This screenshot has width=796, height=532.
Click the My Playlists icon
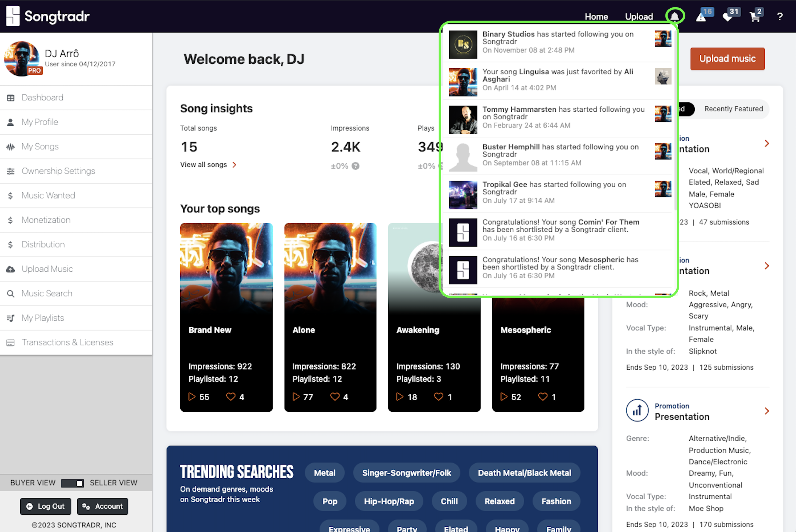click(10, 318)
